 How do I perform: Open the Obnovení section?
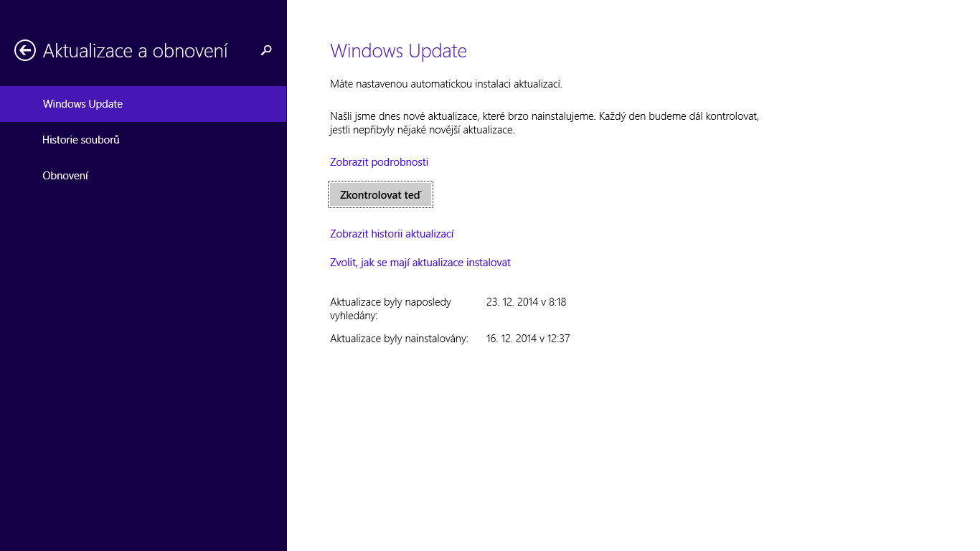click(143, 176)
